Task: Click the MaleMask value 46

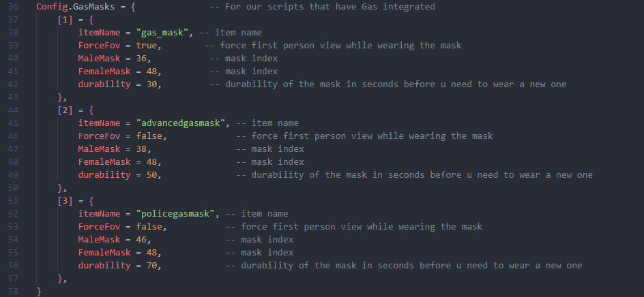Action: coord(141,240)
